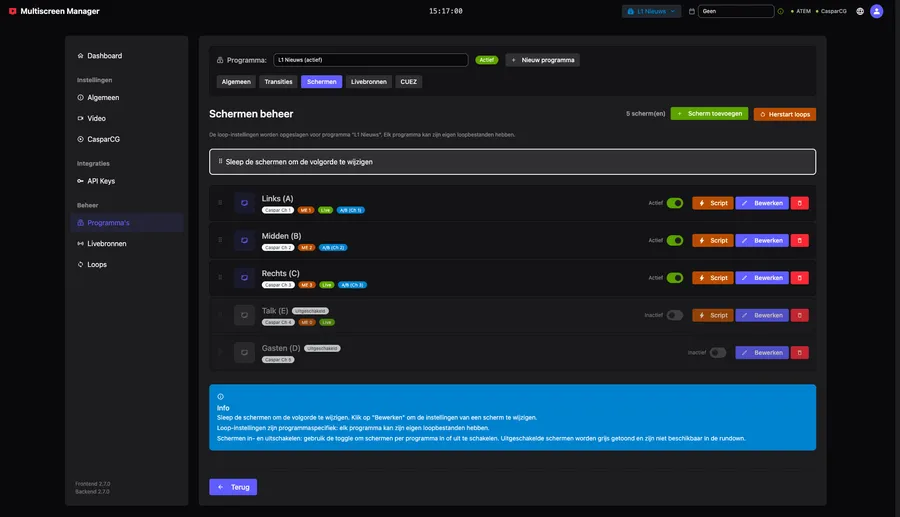Toggle Actief switch for Links (A)
Image resolution: width=900 pixels, height=517 pixels.
tap(675, 203)
